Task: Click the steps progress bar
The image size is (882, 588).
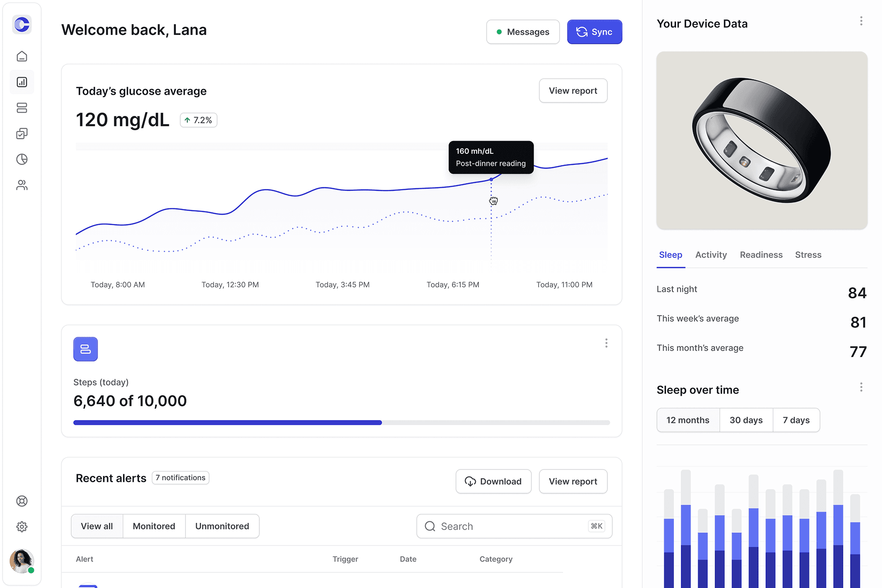Action: [x=341, y=423]
